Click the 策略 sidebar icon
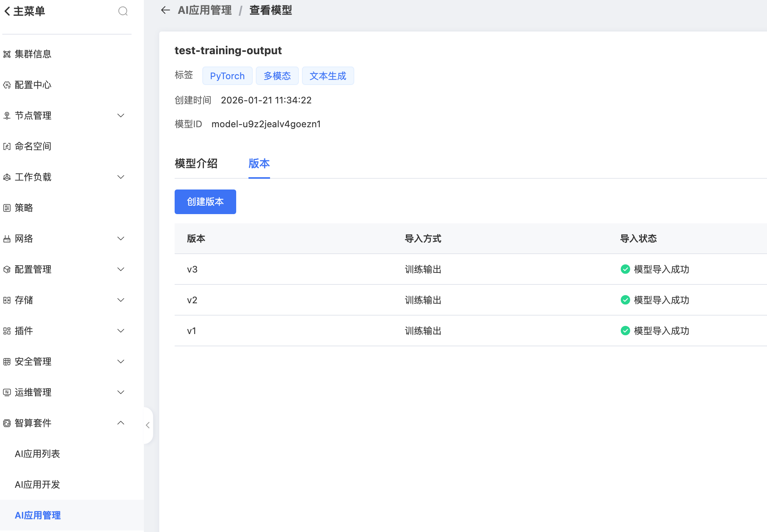Screen dimensions: 767x532 click(7, 208)
